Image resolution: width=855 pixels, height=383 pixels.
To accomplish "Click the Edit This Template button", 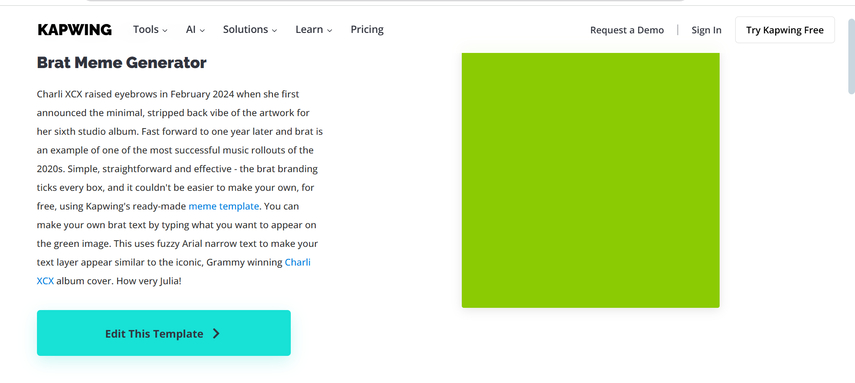I will click(164, 333).
